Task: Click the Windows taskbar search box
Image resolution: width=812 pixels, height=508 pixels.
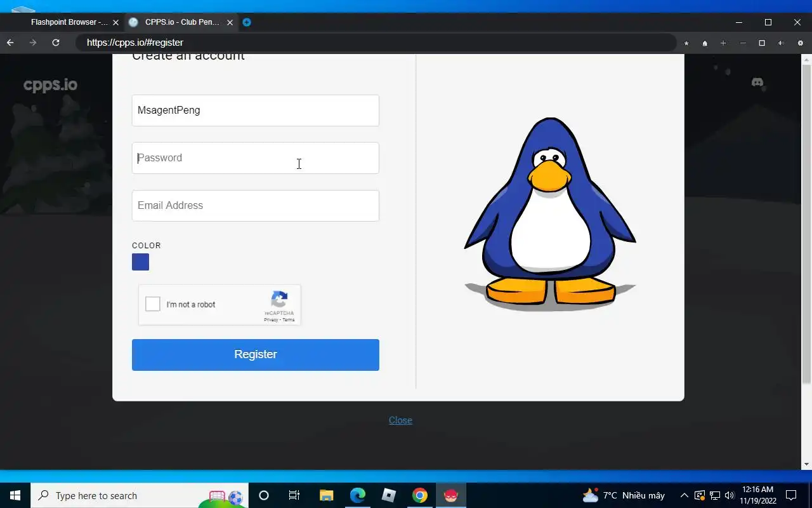Action: [140, 495]
